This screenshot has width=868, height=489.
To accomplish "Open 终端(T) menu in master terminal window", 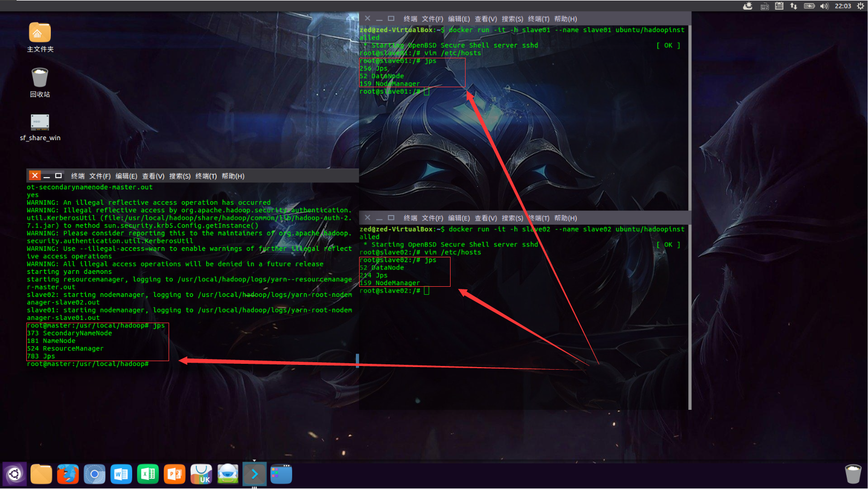I will [206, 176].
